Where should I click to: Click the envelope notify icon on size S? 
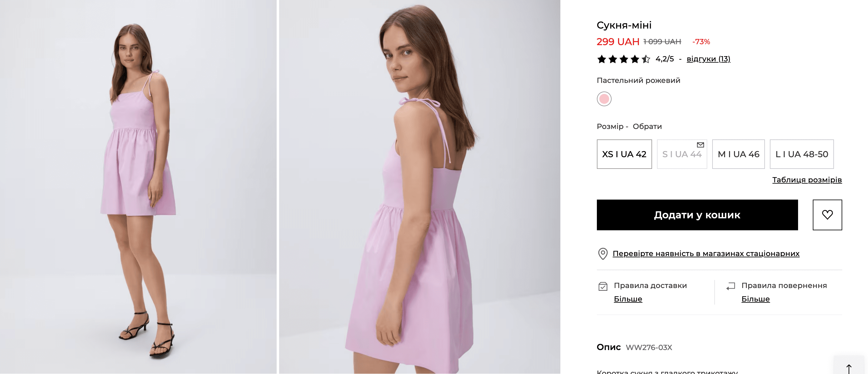tap(700, 145)
